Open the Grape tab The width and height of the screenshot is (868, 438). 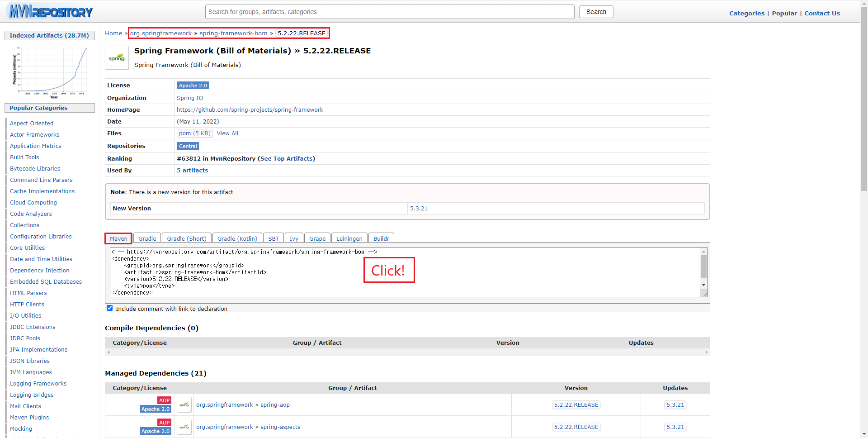point(317,238)
